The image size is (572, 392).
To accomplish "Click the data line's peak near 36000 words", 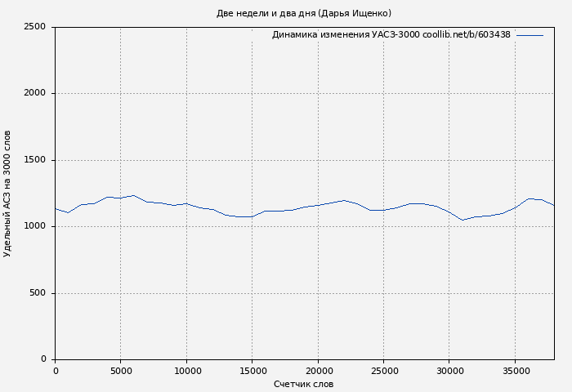I will pyautogui.click(x=529, y=198).
